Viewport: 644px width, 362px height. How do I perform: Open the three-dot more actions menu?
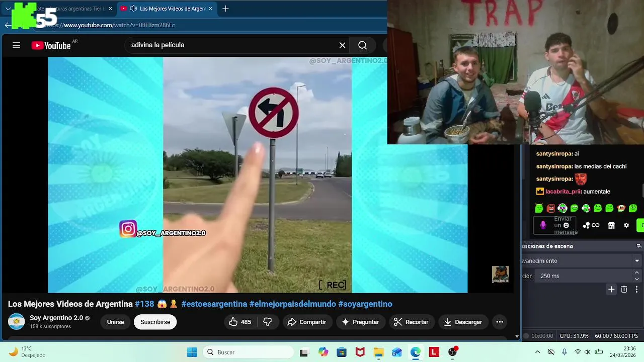(500, 322)
